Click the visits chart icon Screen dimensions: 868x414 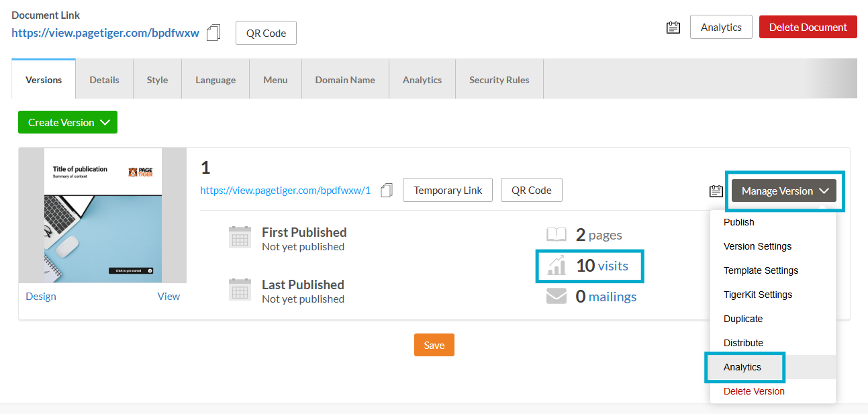(557, 266)
